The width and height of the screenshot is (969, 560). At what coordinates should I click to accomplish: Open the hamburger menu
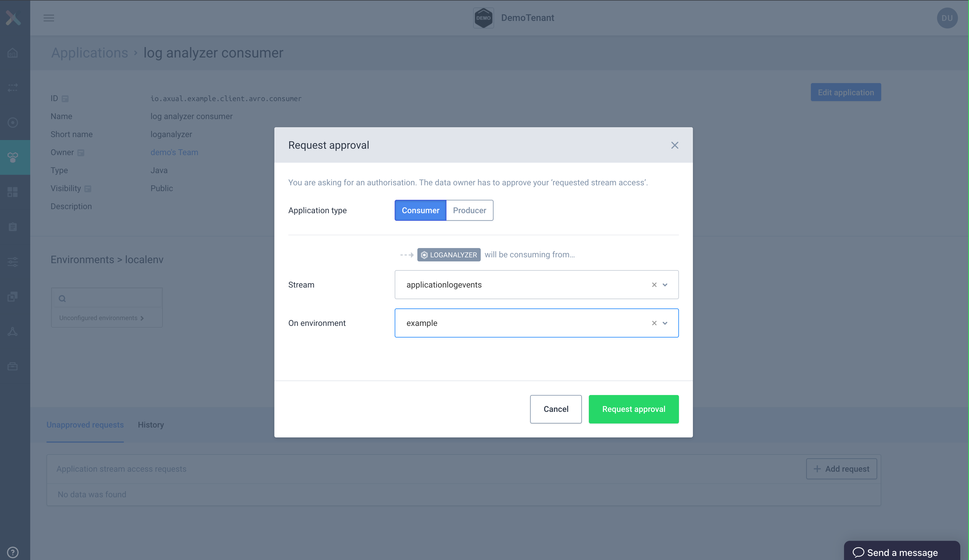(x=49, y=18)
